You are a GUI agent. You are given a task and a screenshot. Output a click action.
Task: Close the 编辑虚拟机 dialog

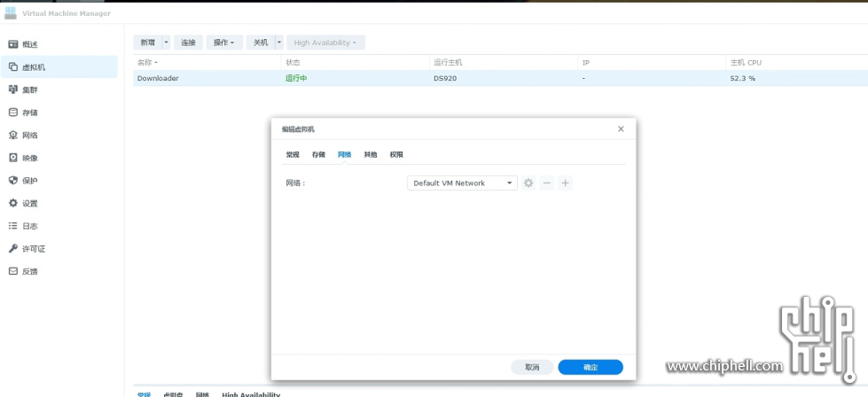point(621,128)
